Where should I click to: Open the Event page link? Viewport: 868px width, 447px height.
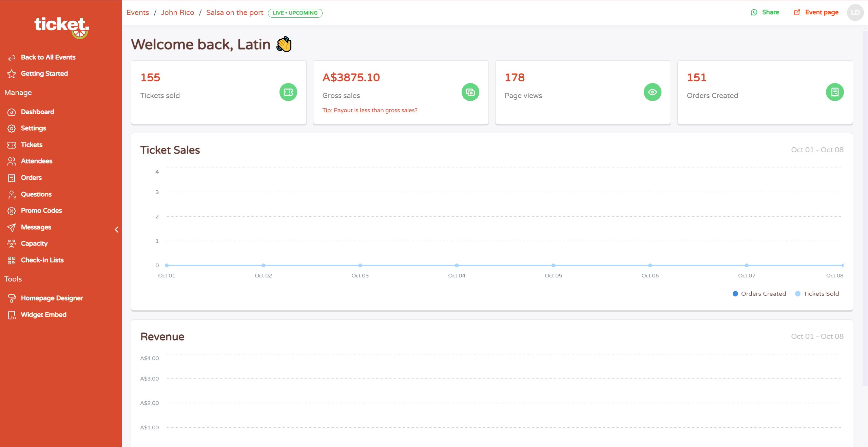(816, 13)
